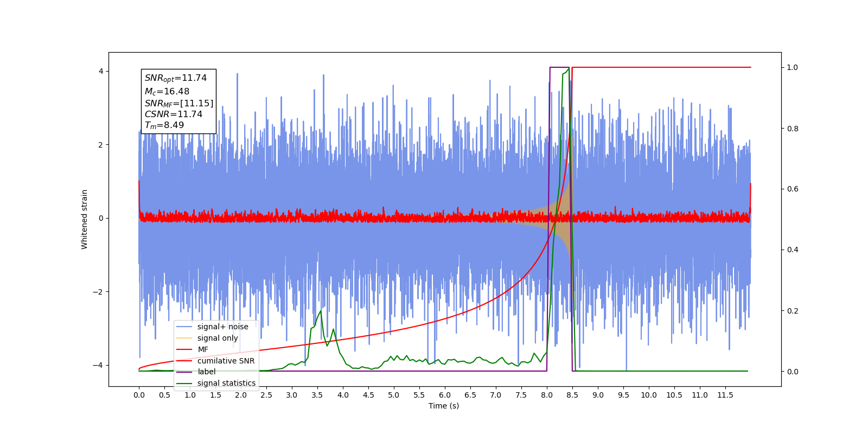Click x-axis tick label 8.0
This screenshot has height=434, width=868.
tap(547, 395)
